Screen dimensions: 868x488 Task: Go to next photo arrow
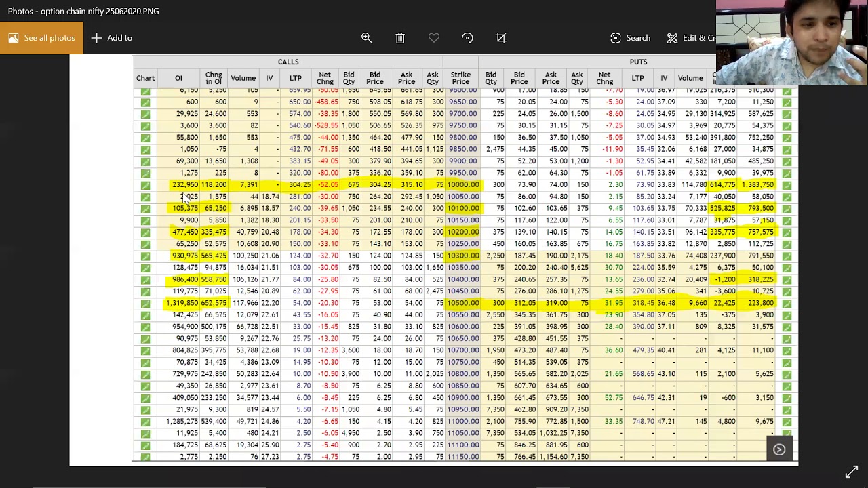[x=779, y=449]
